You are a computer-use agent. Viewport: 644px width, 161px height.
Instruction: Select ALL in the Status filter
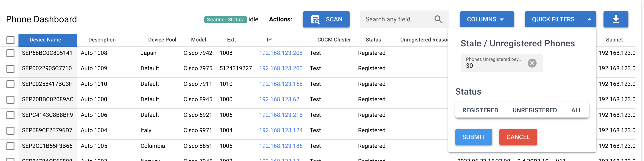577,110
